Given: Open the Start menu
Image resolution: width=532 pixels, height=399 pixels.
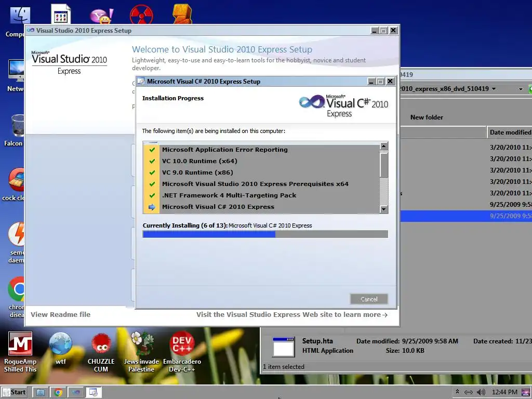Looking at the screenshot, I should pos(14,392).
